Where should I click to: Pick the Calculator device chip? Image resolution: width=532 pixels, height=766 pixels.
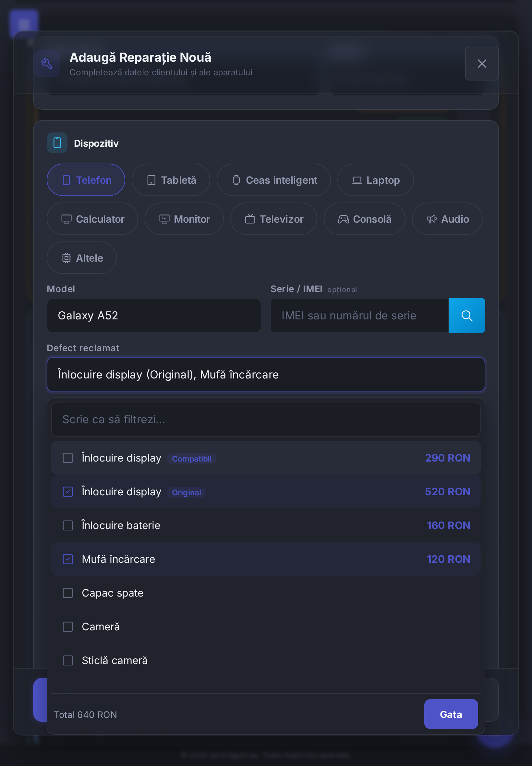[92, 219]
